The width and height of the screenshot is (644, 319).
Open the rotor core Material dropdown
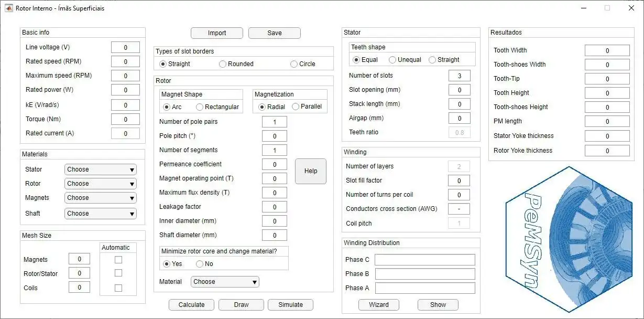coord(225,282)
